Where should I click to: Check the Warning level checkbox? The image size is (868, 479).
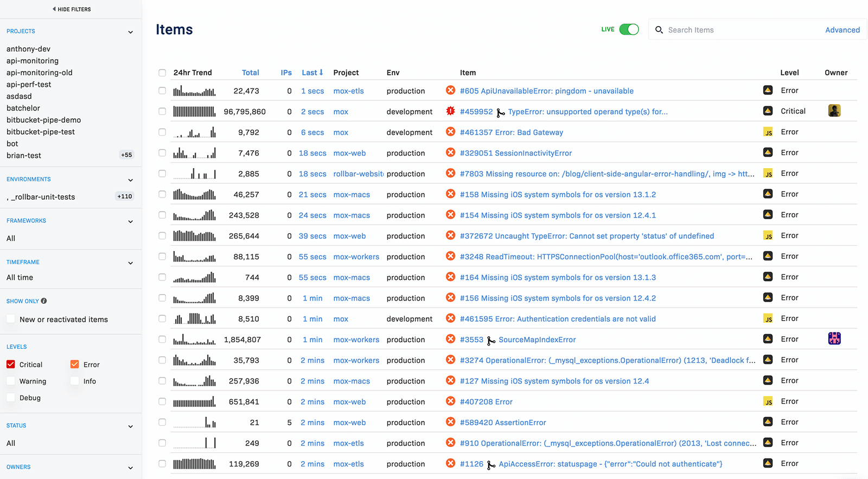coord(11,381)
